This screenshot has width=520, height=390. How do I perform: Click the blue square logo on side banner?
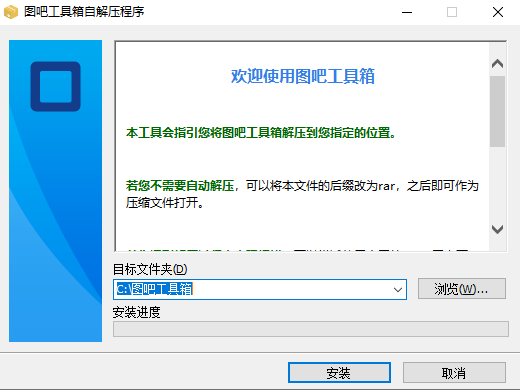pyautogui.click(x=55, y=86)
